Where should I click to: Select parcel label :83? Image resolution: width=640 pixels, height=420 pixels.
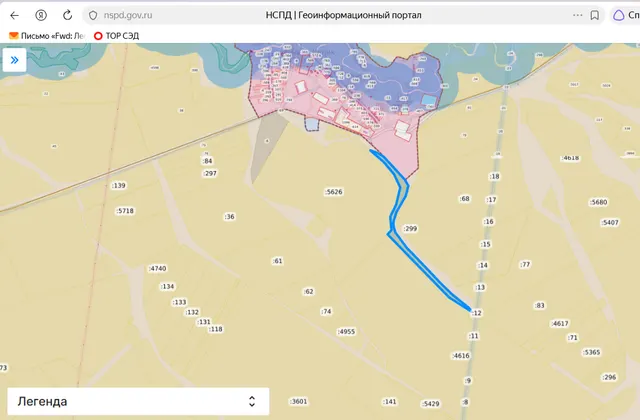pos(540,306)
